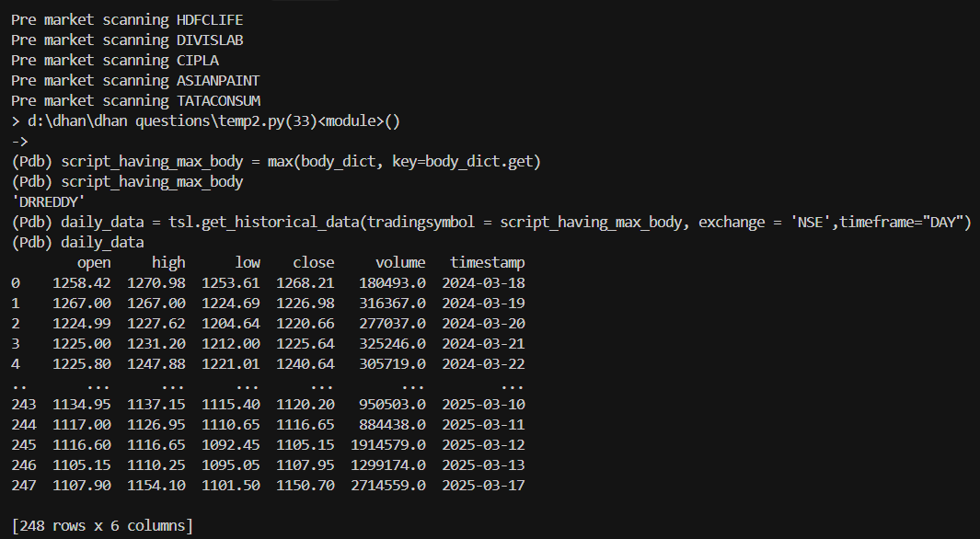Click the '[248 rows x 6 columns]' summary
The width and height of the screenshot is (980, 539).
coord(102,526)
